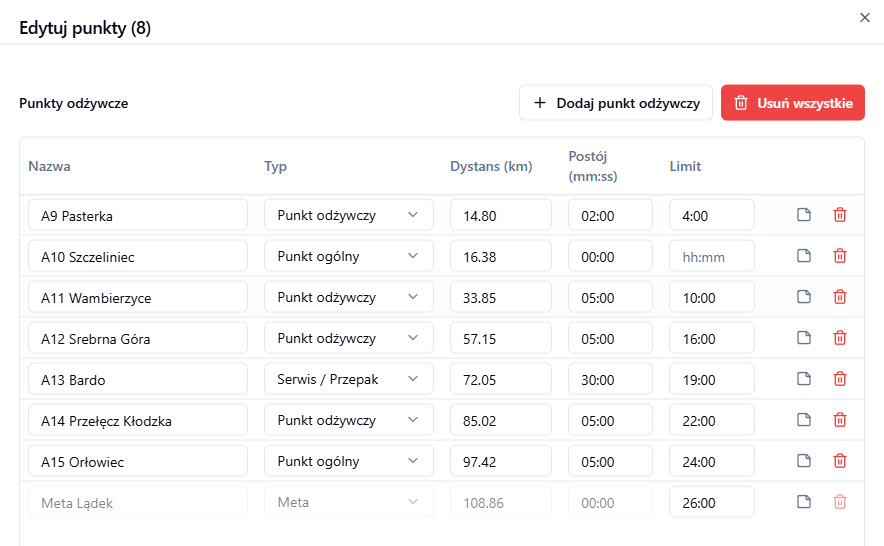The image size is (884, 546).
Task: Open the note icon for A11 Wambierzyce
Action: pos(803,297)
